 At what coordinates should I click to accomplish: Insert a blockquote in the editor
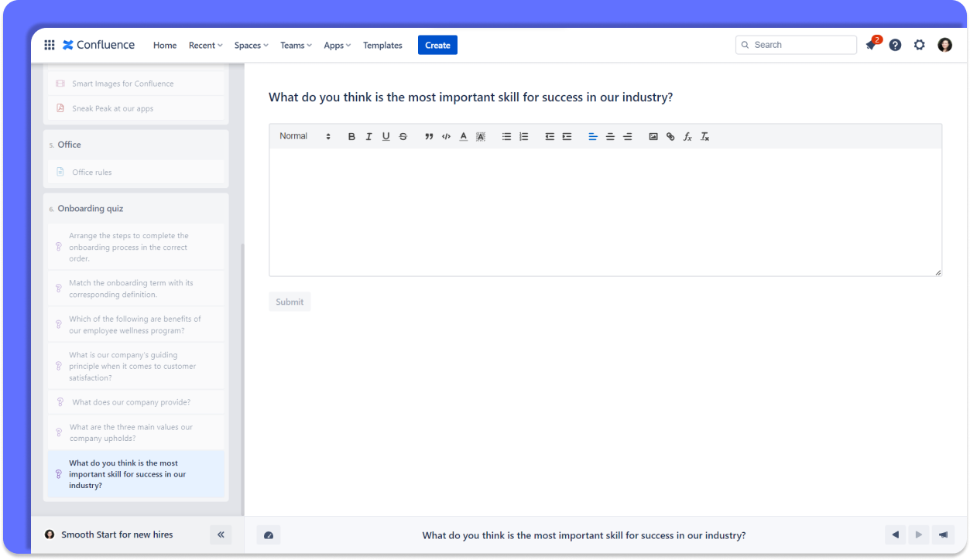pos(429,137)
